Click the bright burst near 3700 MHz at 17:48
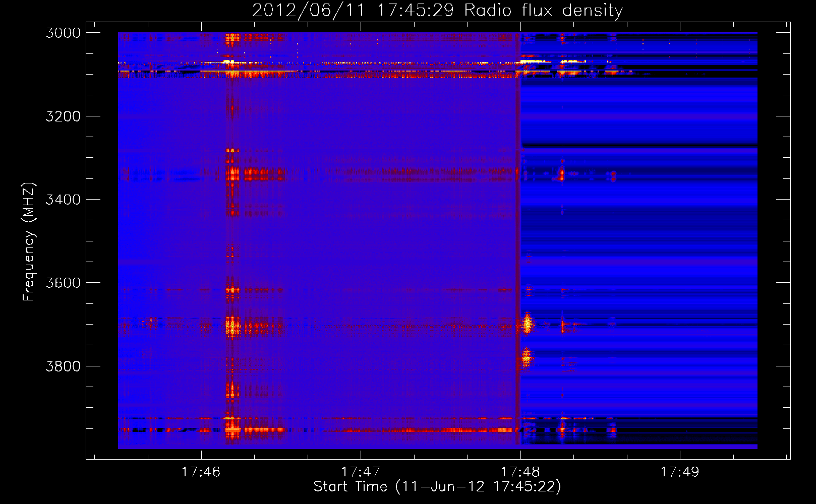The width and height of the screenshot is (816, 504). pos(527,324)
